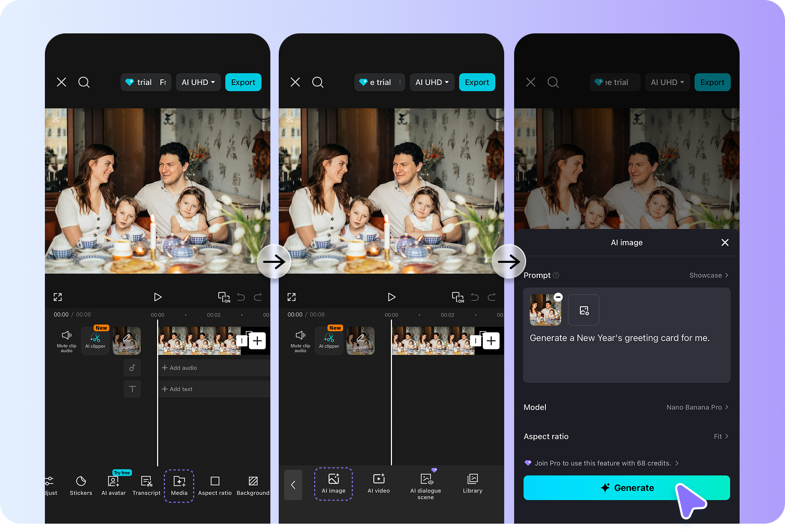Click the Add audio track
Viewport: 785px width, 532px height.
point(215,368)
